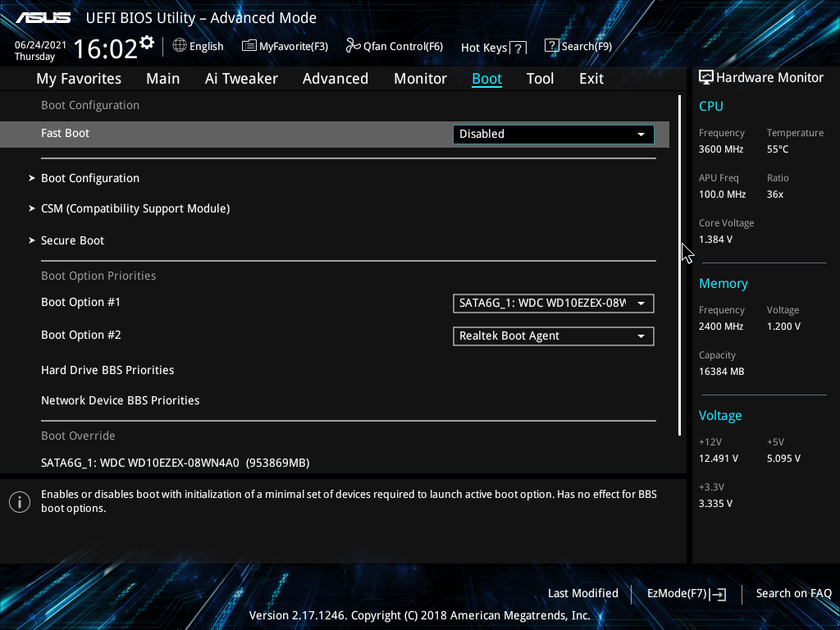Image resolution: width=840 pixels, height=630 pixels.
Task: Expand the Boot Configuration submenu
Action: (x=90, y=178)
